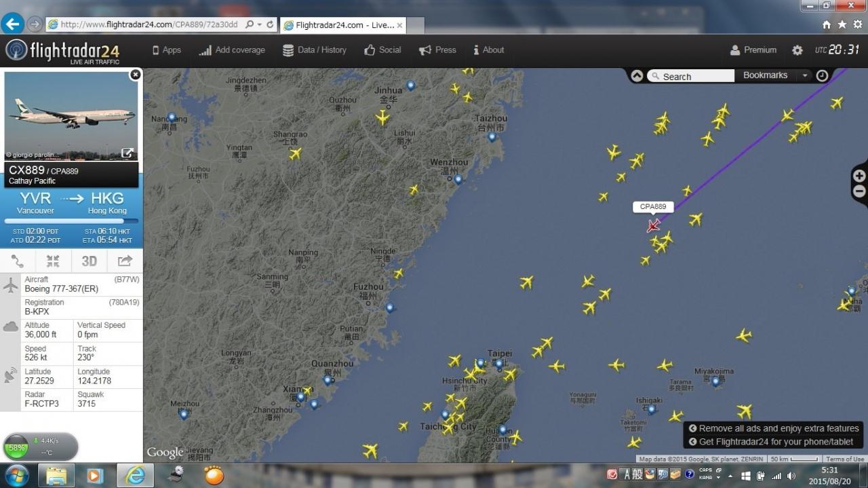This screenshot has width=868, height=488.
Task: Click the Fuzhou airport marker
Action: [x=390, y=307]
